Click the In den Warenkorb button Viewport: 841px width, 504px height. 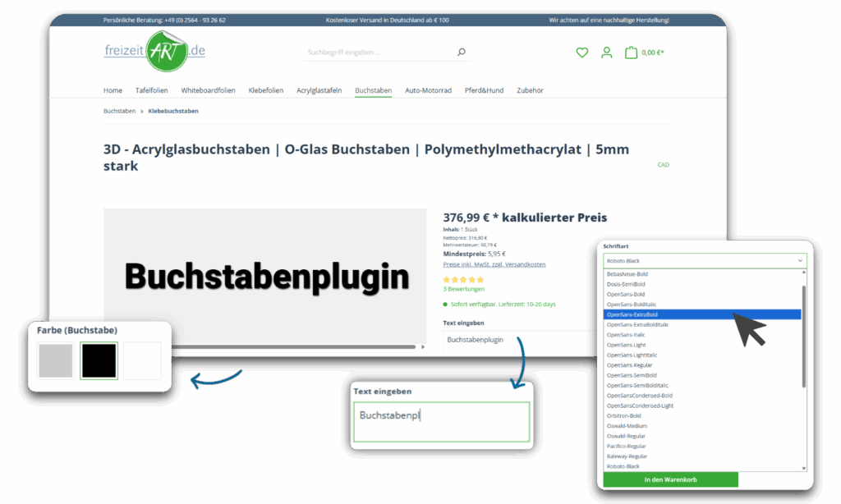(x=669, y=479)
